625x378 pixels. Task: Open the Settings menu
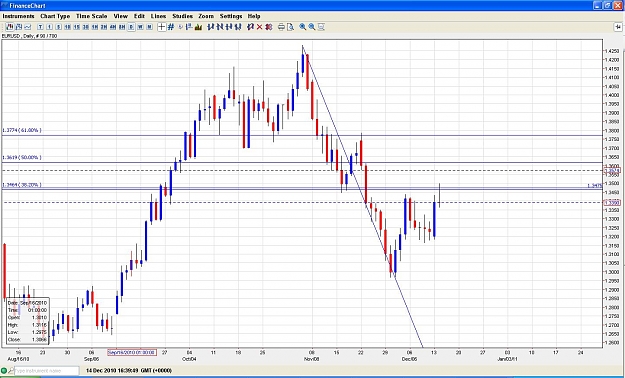(231, 16)
